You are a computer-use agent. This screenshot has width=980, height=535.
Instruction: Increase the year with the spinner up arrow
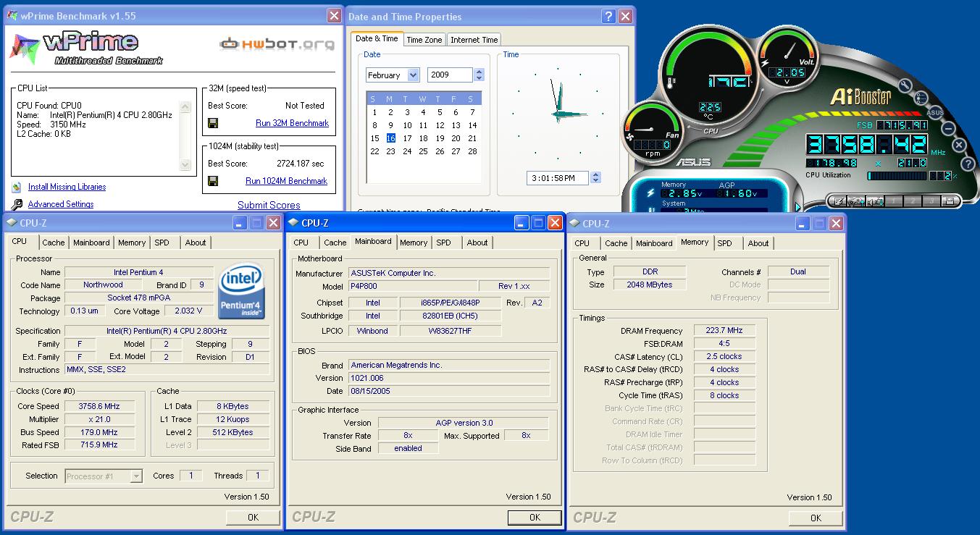[479, 72]
